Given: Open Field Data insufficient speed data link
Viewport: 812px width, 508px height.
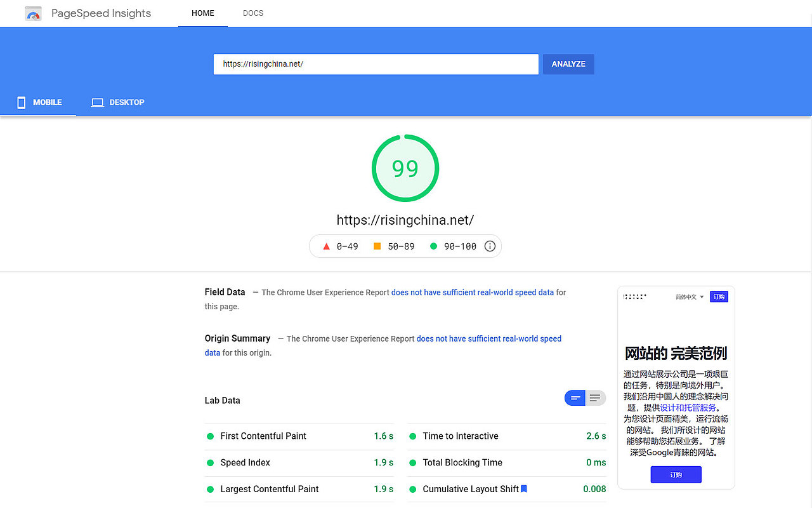Looking at the screenshot, I should 473,292.
